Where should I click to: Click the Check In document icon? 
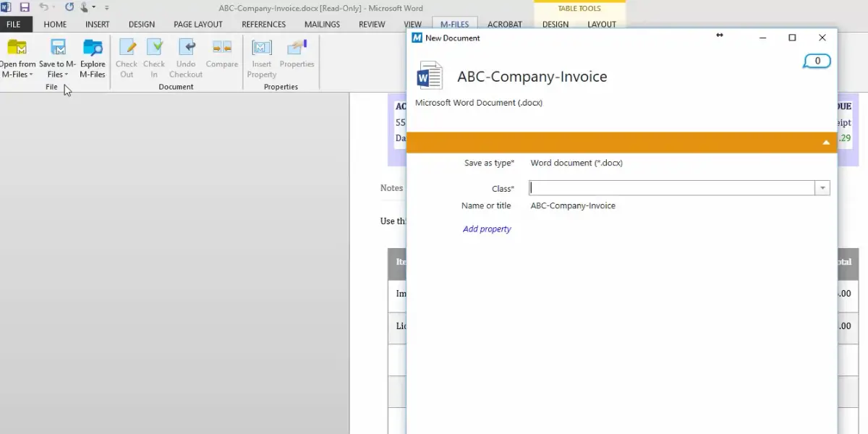(154, 48)
